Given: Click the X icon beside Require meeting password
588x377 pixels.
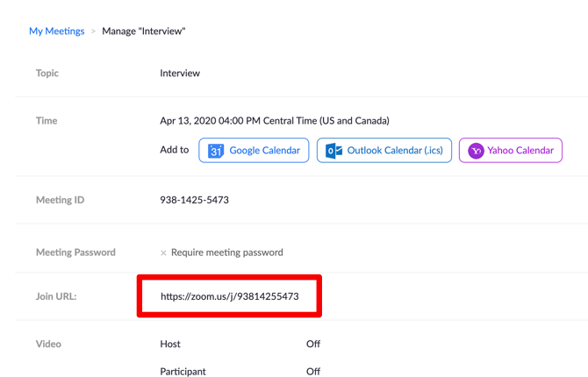Looking at the screenshot, I should [x=163, y=253].
